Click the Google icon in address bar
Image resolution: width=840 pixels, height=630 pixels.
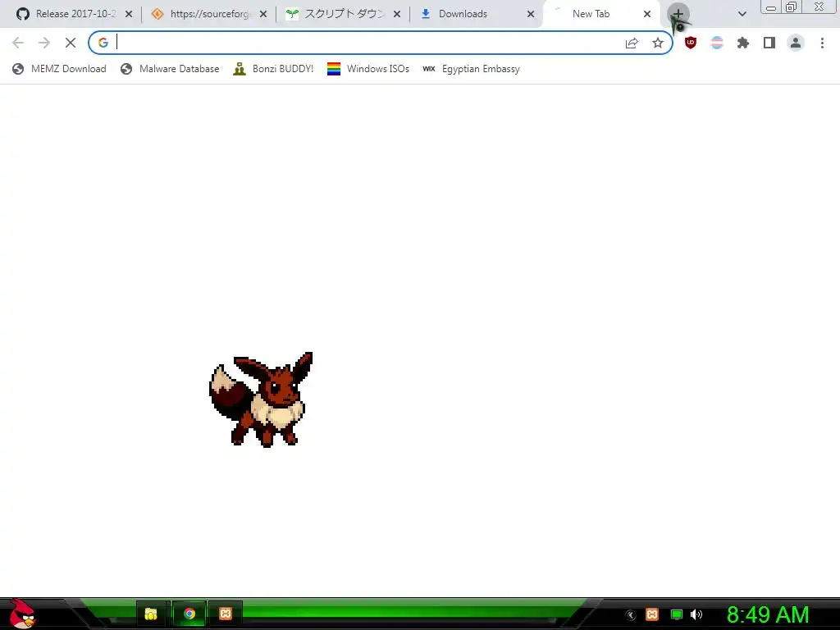(x=103, y=43)
